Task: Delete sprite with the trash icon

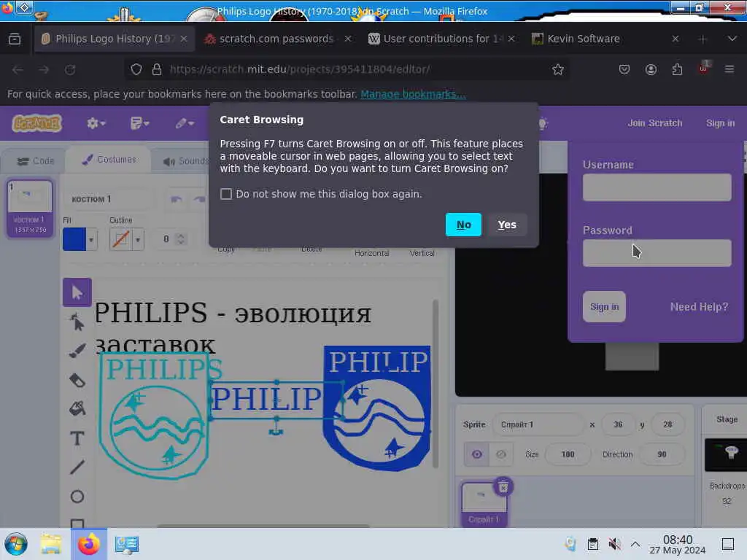Action: tap(503, 486)
